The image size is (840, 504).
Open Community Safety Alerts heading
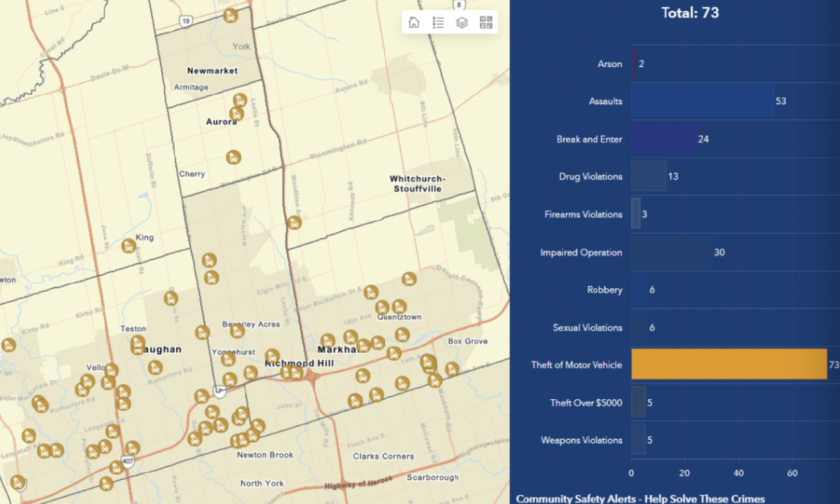point(640,499)
